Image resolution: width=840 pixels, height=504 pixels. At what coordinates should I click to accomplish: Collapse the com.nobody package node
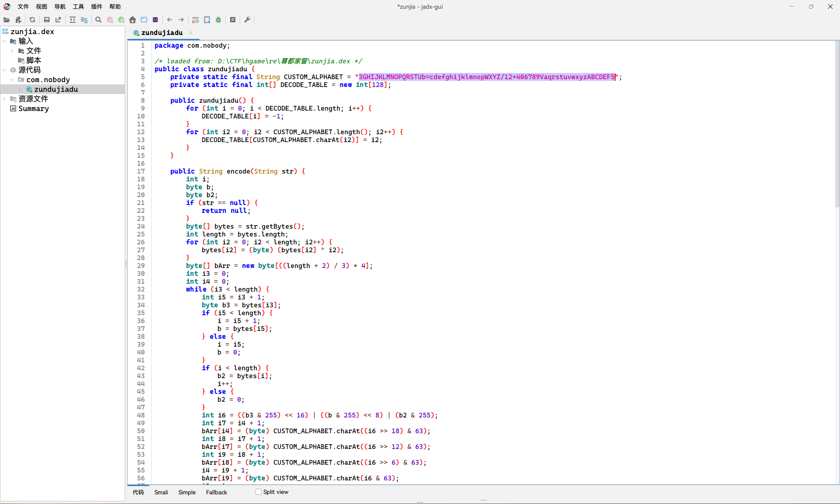click(12, 80)
